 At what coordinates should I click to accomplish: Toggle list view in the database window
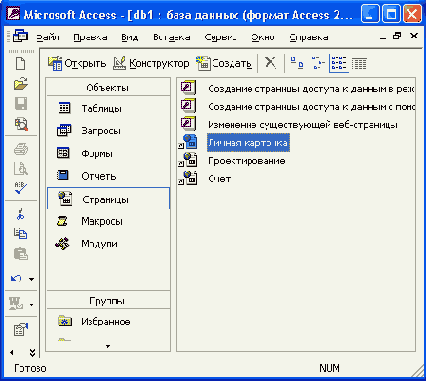click(x=339, y=63)
